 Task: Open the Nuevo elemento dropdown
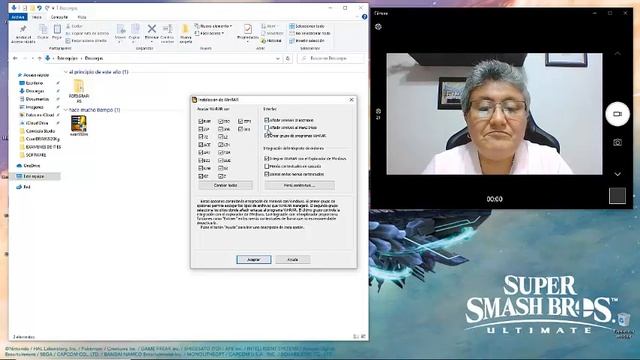(x=213, y=26)
